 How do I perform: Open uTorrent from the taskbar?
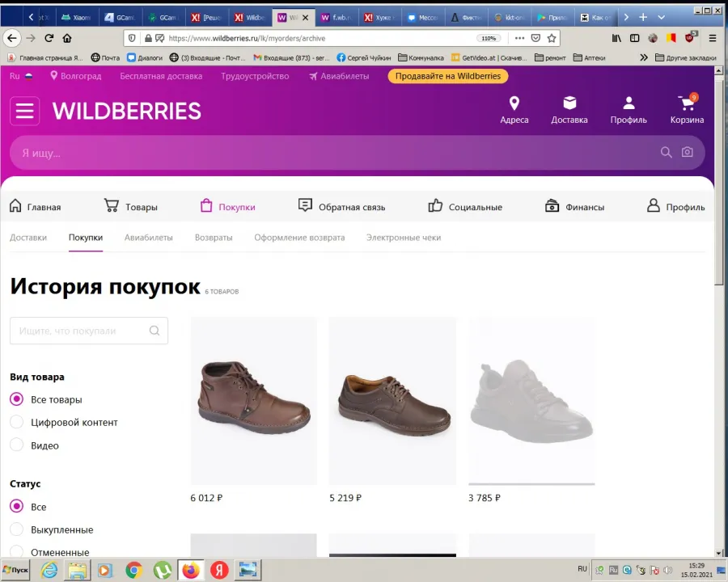point(162,569)
